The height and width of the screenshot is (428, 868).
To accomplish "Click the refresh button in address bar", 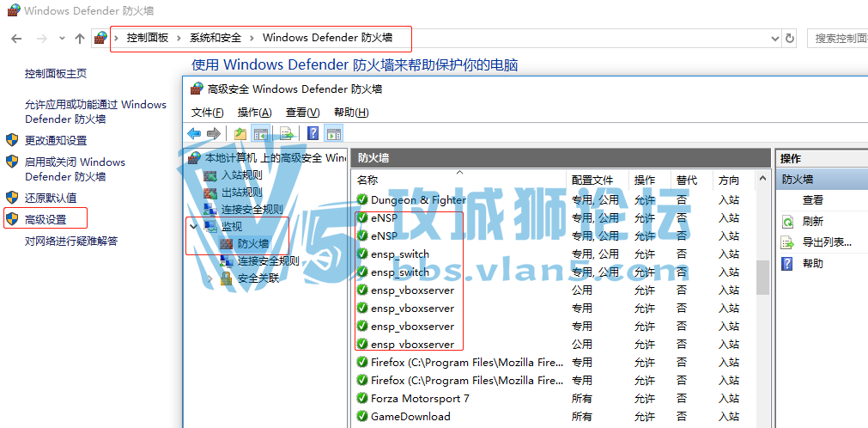I will click(790, 39).
